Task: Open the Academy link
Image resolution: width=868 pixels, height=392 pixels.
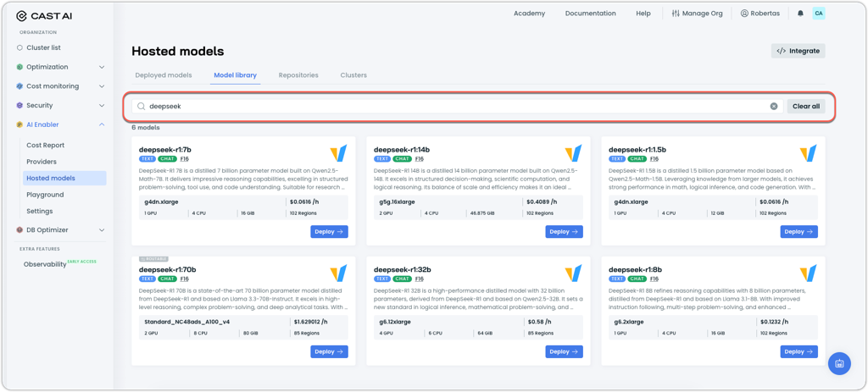Action: point(529,14)
